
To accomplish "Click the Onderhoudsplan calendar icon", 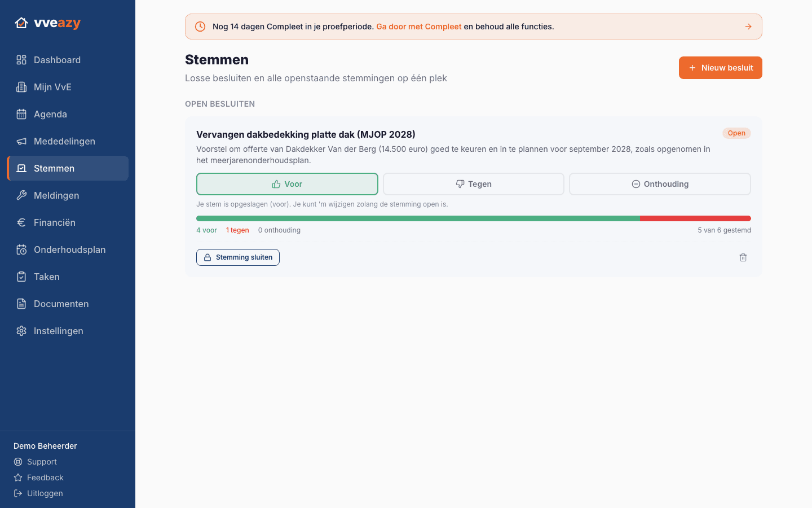I will (21, 249).
